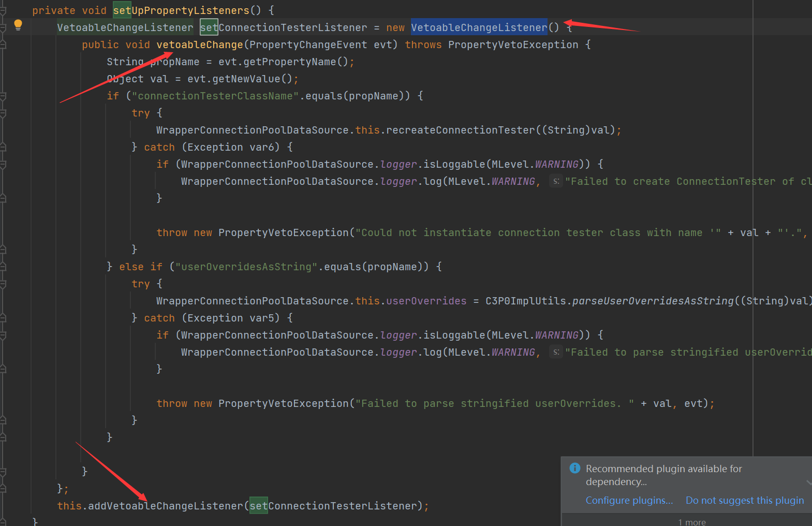Click the yellow intention lightbulb icon
This screenshot has width=812, height=526.
tap(18, 24)
